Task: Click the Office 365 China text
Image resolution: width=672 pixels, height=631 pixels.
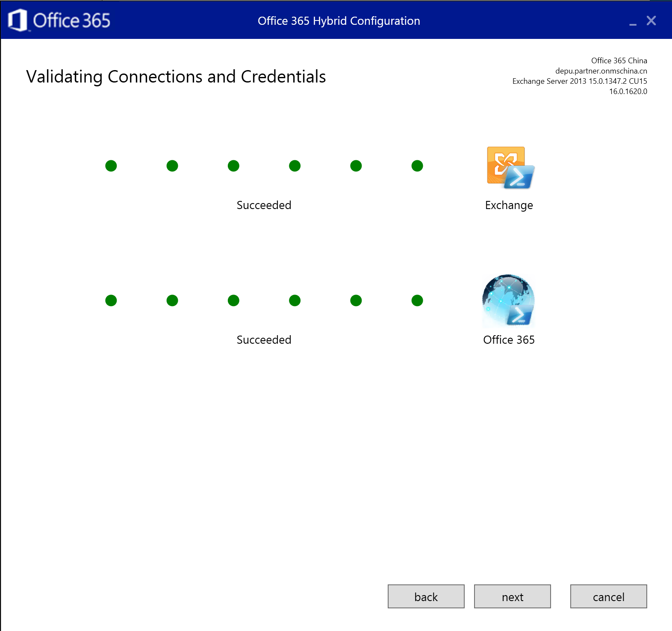Action: 619,61
